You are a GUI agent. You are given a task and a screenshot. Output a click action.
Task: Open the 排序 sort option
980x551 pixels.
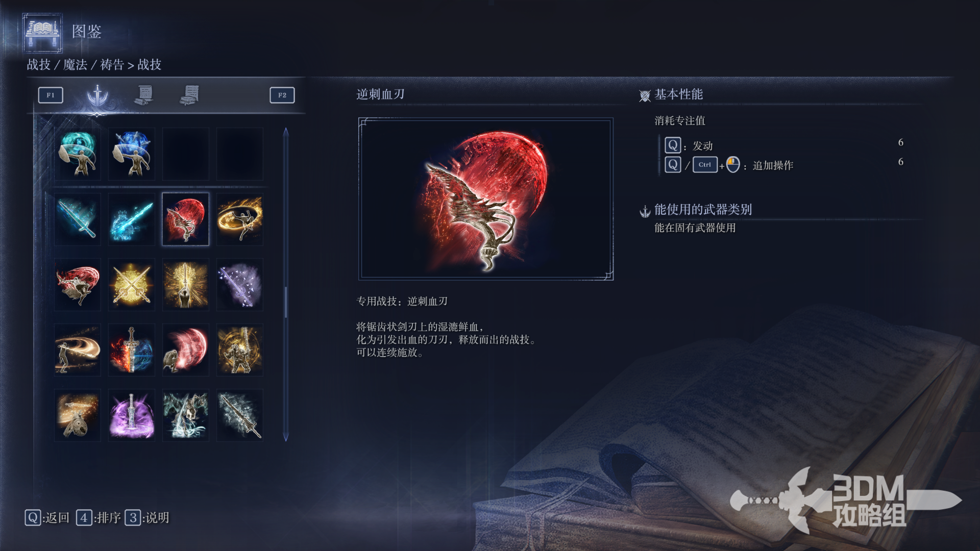tap(99, 517)
